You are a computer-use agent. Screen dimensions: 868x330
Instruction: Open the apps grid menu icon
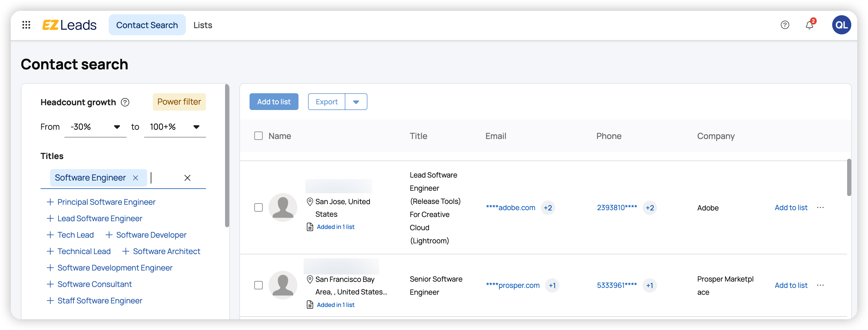[x=26, y=25]
